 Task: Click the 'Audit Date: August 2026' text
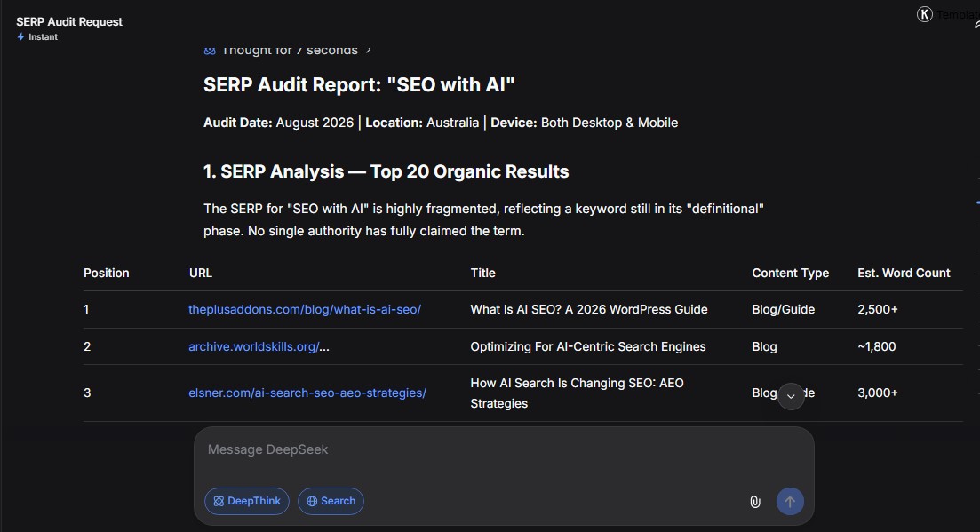(278, 123)
